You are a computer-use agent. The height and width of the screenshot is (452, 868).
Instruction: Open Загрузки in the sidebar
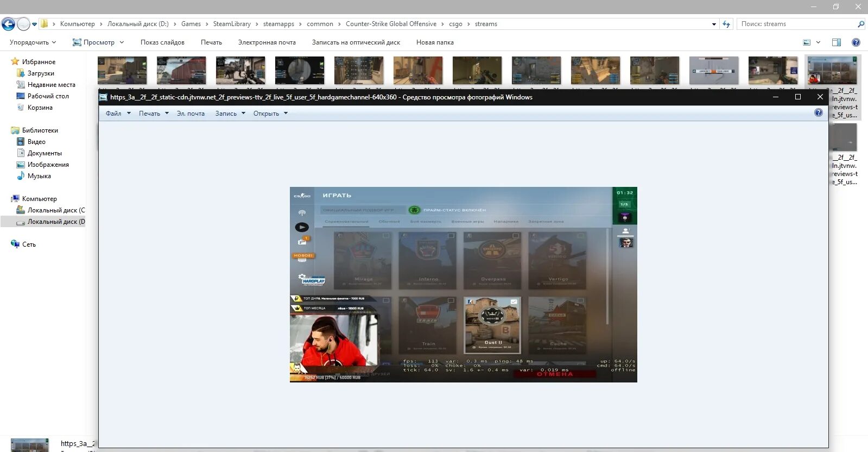pyautogui.click(x=41, y=73)
